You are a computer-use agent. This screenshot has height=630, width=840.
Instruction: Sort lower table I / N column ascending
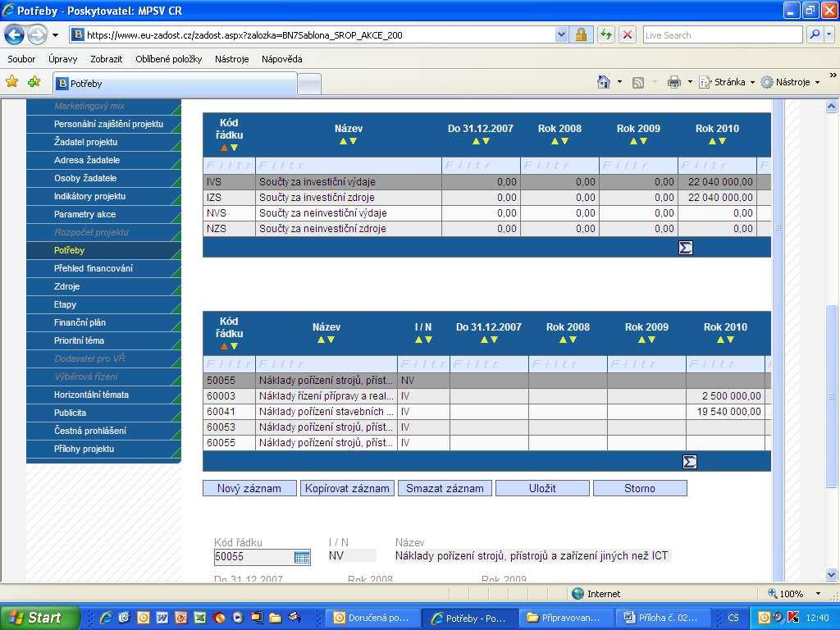(418, 340)
